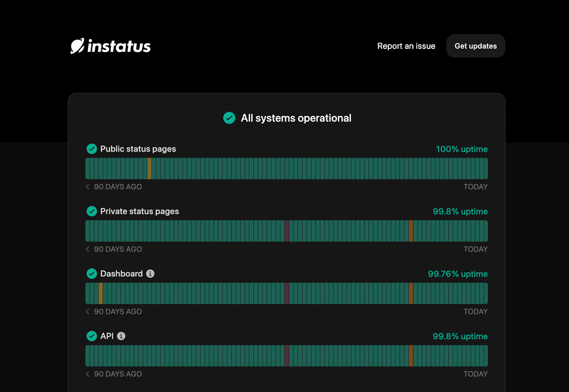Click the Instatus logo
This screenshot has width=569, height=392.
coord(111,46)
